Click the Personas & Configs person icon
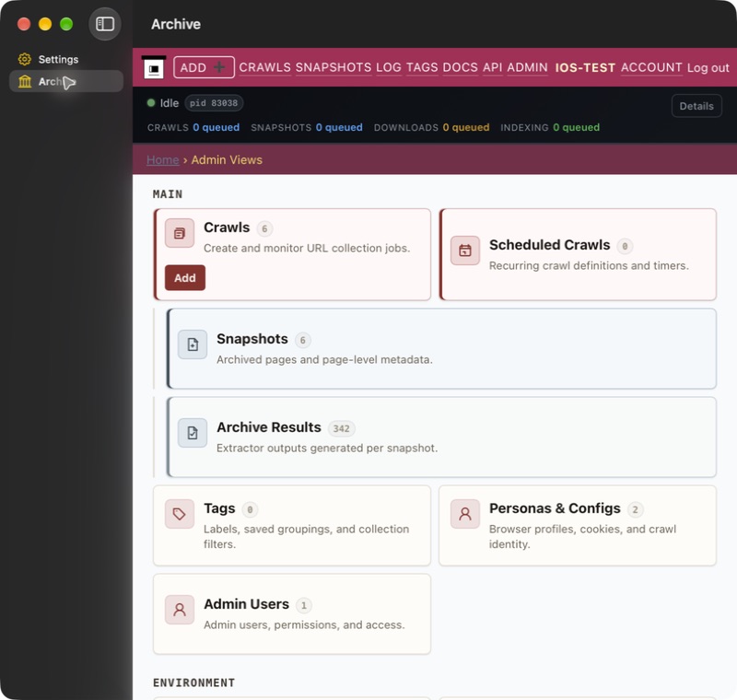The height and width of the screenshot is (700, 737). [x=465, y=514]
